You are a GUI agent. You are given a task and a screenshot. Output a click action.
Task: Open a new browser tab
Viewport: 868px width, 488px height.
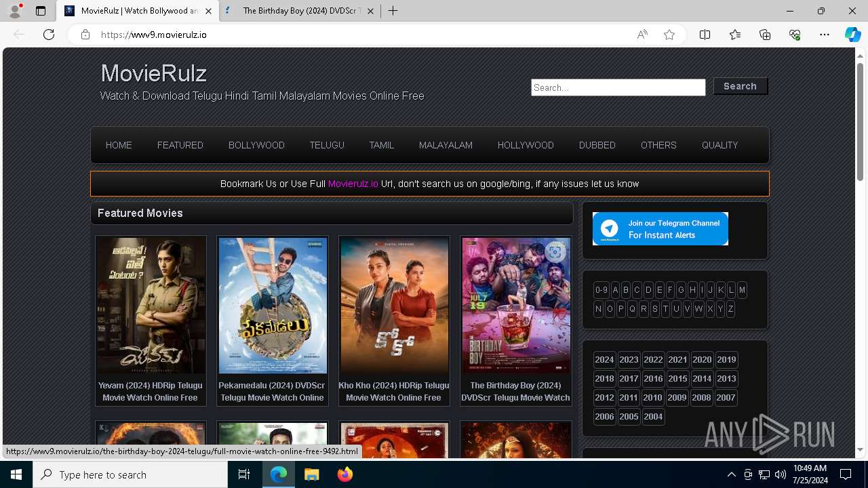point(393,11)
